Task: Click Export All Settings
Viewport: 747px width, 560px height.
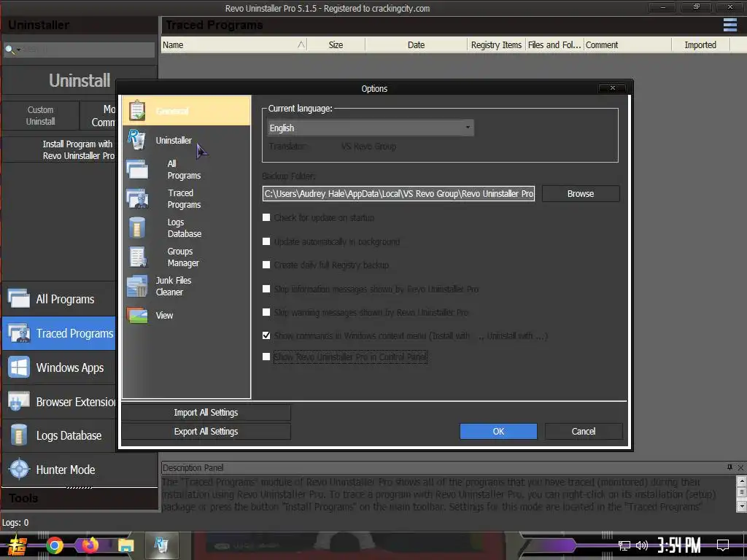Action: (206, 432)
